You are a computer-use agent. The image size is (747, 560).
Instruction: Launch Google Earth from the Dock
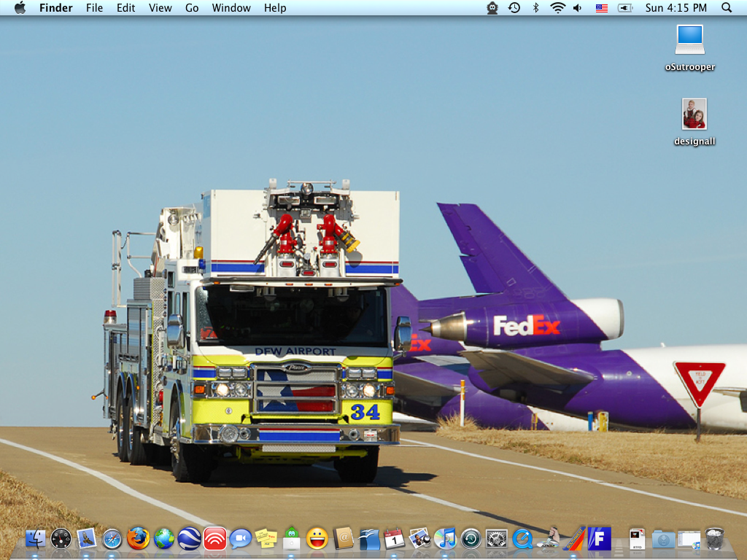click(x=189, y=539)
